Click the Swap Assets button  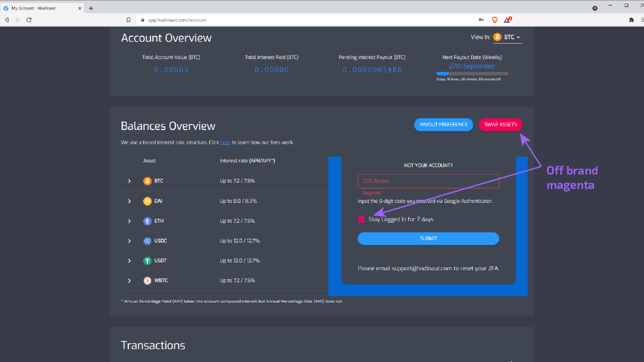500,125
